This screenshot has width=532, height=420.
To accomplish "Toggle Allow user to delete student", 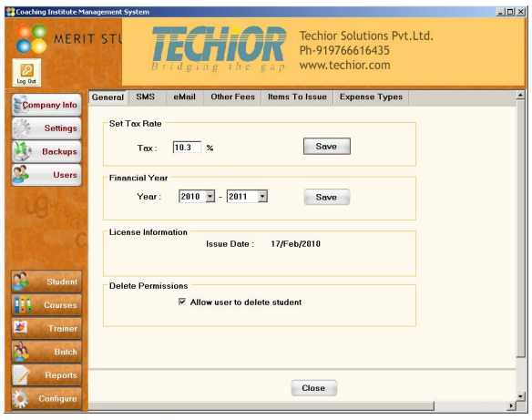I will coord(182,302).
